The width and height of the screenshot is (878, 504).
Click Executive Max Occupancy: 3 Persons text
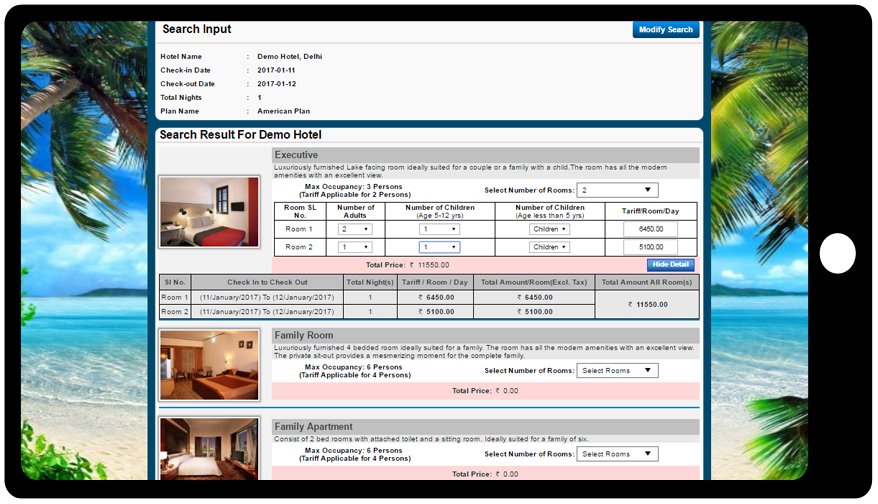click(x=353, y=186)
